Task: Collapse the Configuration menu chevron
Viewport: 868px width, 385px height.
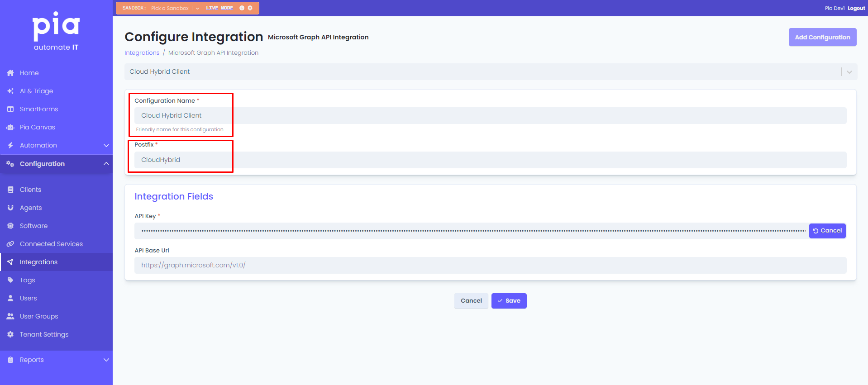Action: 106,164
